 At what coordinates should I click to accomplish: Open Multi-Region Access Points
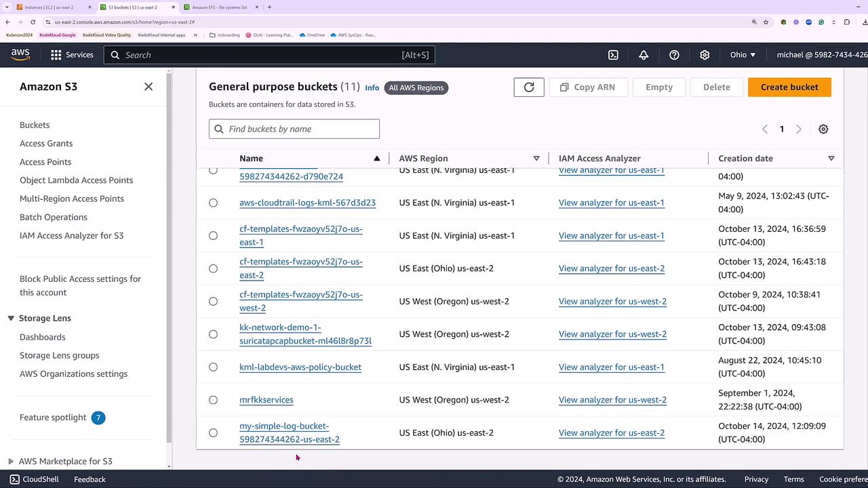click(x=72, y=199)
